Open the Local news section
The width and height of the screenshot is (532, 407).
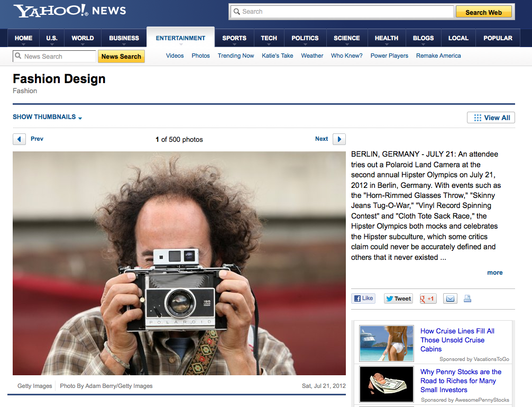[x=458, y=38]
